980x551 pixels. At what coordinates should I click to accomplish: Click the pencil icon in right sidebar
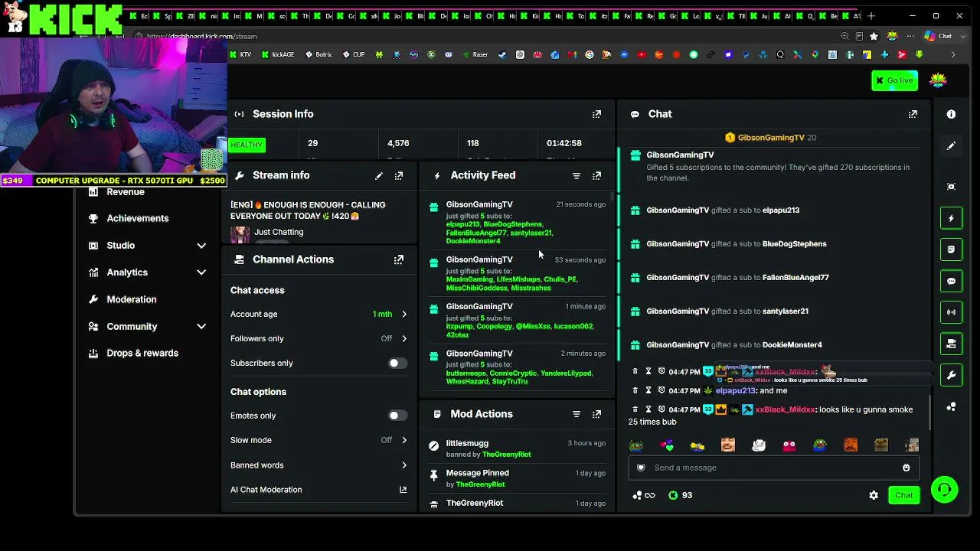[x=951, y=145]
